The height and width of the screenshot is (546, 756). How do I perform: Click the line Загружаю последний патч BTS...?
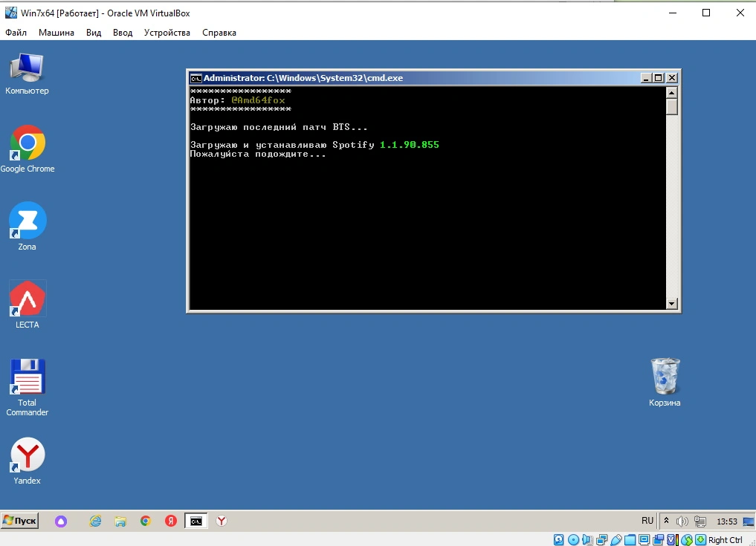279,127
